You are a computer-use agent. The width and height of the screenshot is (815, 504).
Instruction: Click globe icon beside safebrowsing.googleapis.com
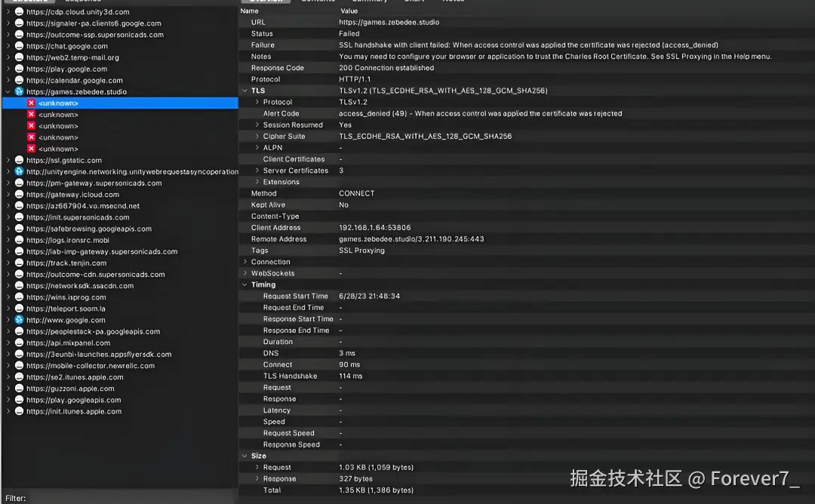click(19, 229)
